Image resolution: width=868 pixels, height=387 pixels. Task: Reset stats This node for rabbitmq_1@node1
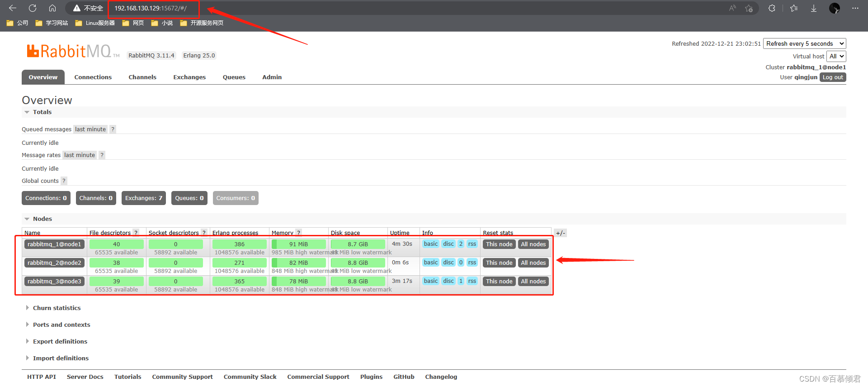[x=499, y=244]
